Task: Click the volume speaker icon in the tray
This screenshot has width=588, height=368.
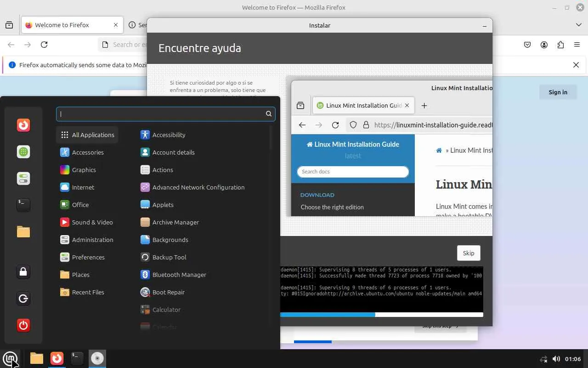Action: 556,359
